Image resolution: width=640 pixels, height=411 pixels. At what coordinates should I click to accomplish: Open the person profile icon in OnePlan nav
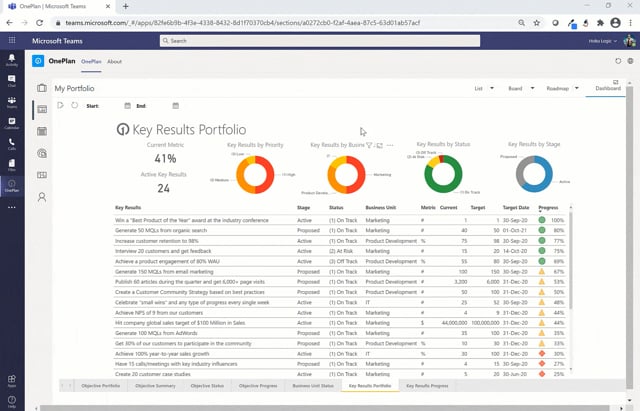(x=42, y=197)
